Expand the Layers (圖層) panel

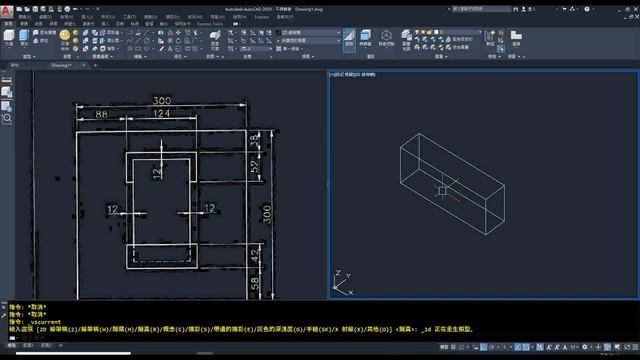click(441, 57)
